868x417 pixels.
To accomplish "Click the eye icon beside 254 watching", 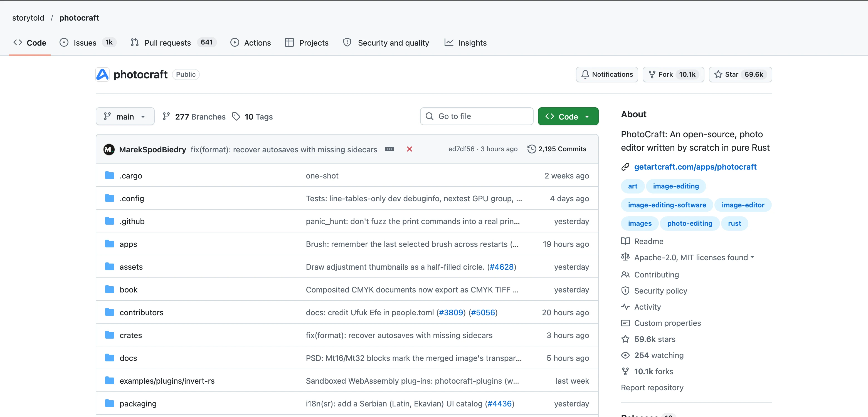I will 625,355.
